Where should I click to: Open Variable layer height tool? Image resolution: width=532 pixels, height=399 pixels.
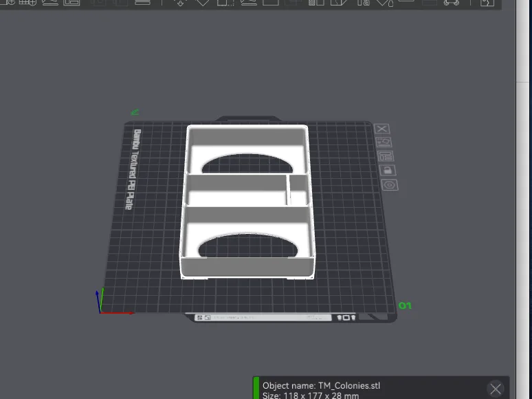(x=142, y=2)
